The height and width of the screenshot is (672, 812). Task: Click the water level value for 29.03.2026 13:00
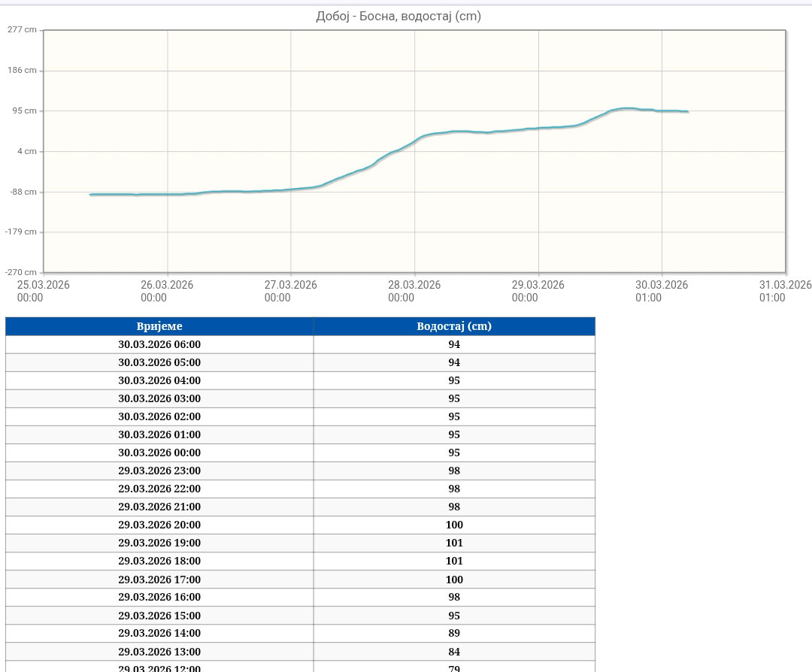pos(454,652)
